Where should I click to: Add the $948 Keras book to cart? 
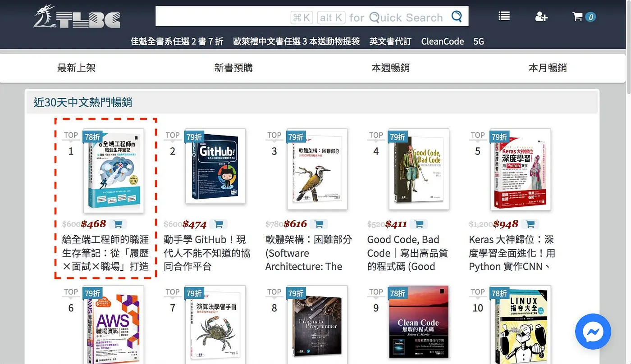pos(530,224)
